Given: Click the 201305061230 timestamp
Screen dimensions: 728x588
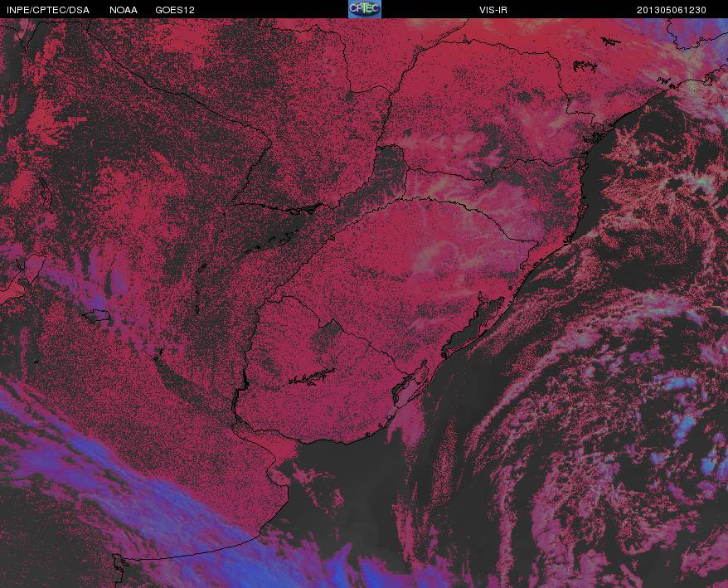Looking at the screenshot, I should [x=672, y=10].
